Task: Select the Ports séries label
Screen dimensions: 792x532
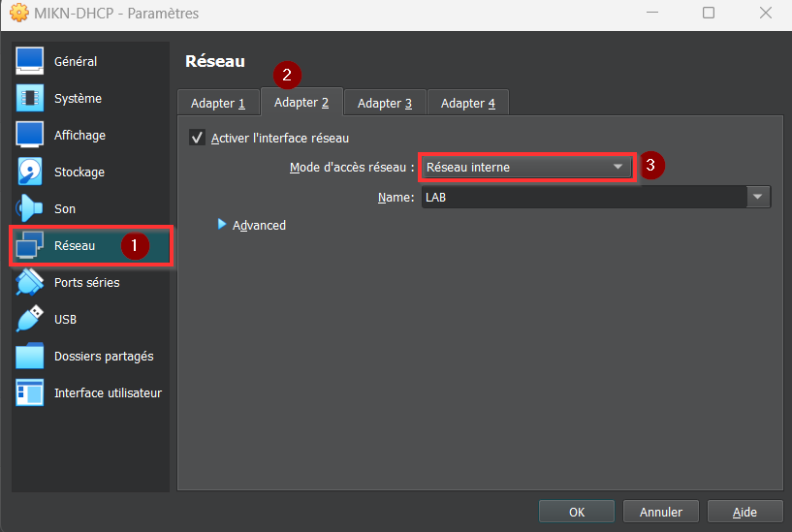Action: coord(87,283)
